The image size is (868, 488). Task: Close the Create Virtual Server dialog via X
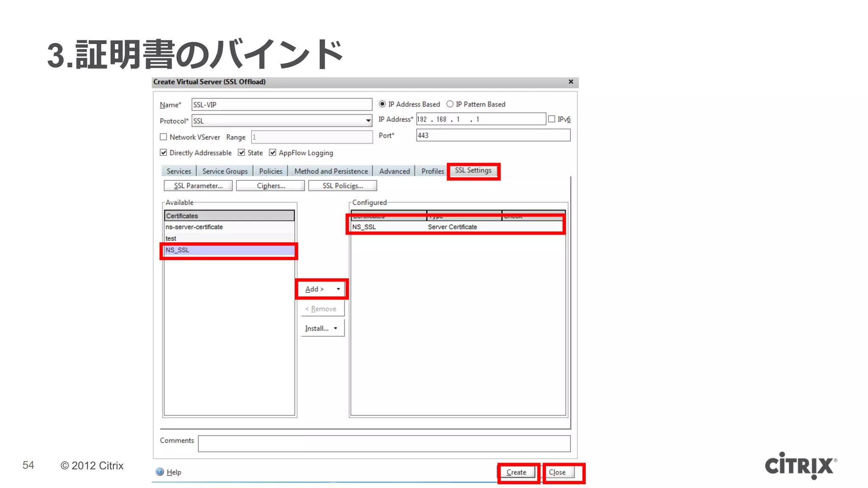(x=571, y=82)
